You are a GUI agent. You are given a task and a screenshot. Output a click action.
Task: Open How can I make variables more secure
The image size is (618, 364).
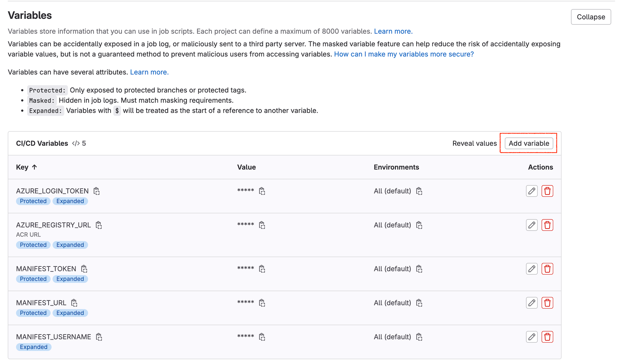pos(404,54)
